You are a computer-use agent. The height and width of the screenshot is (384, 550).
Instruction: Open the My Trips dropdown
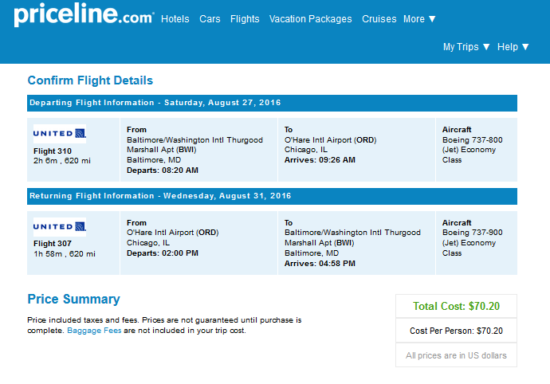point(466,47)
